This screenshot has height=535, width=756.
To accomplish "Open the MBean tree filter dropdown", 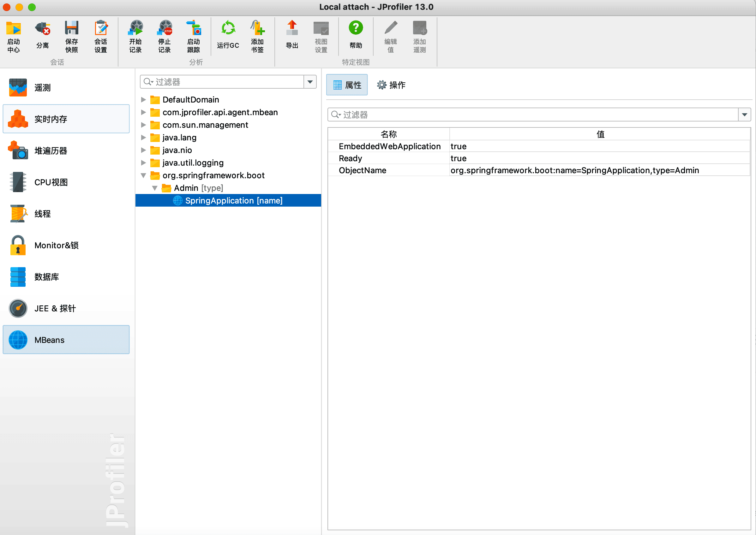I will tap(310, 82).
